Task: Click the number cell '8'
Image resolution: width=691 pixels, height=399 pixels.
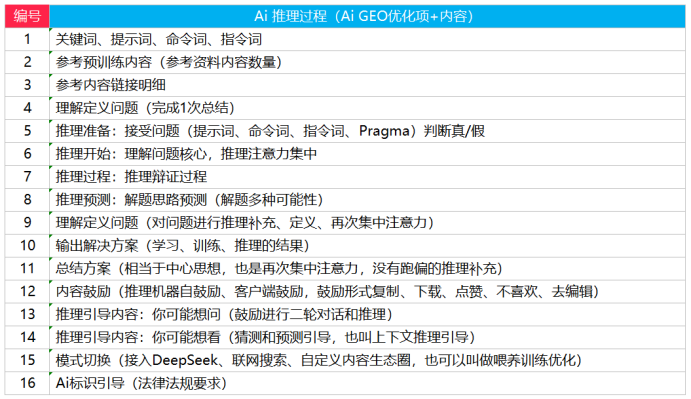Action: (x=27, y=200)
